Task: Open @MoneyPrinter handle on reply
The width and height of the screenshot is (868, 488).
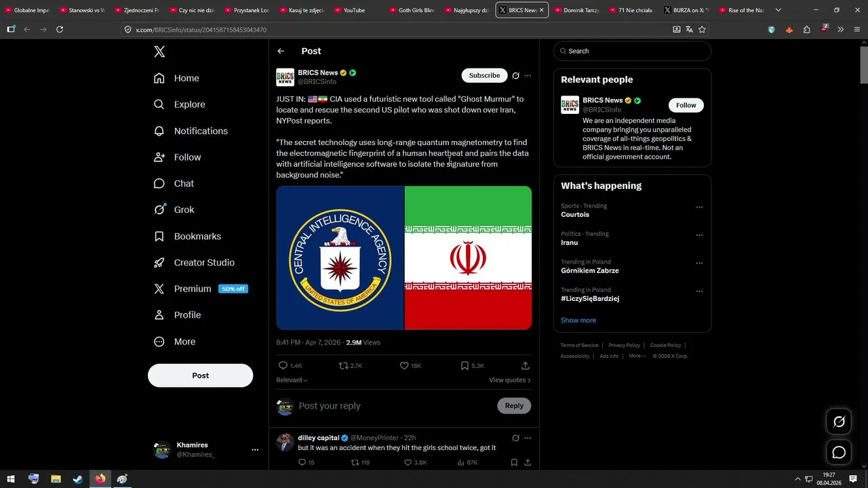Action: (374, 438)
